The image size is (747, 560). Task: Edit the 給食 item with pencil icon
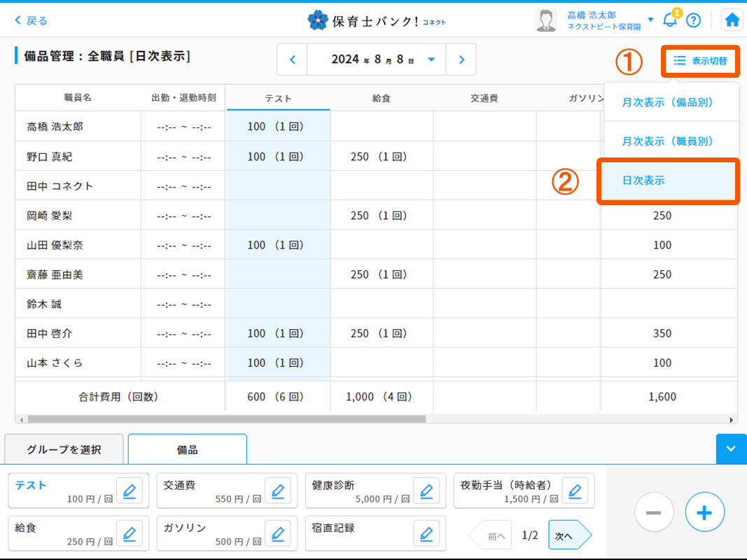coord(129,534)
